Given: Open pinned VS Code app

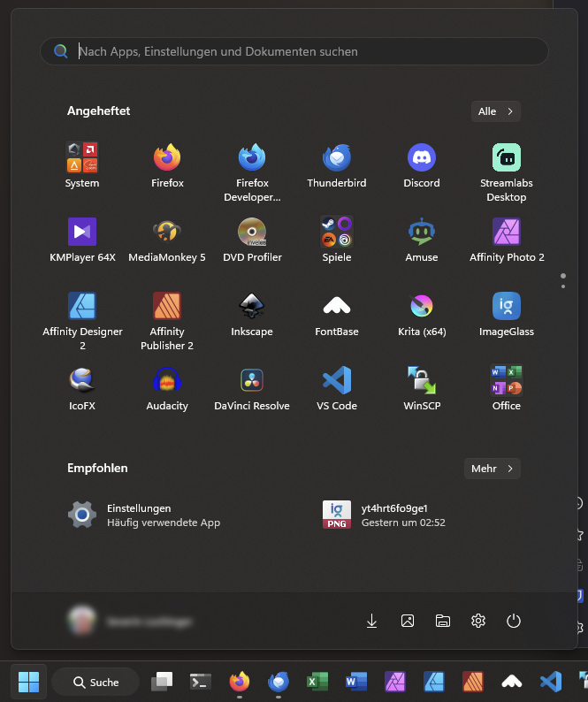Looking at the screenshot, I should (x=337, y=388).
